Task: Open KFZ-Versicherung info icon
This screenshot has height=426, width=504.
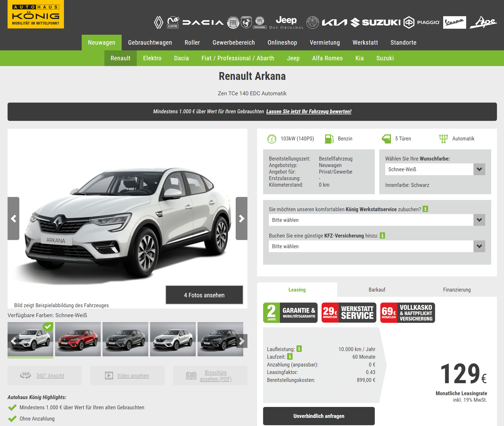Action: pyautogui.click(x=382, y=235)
